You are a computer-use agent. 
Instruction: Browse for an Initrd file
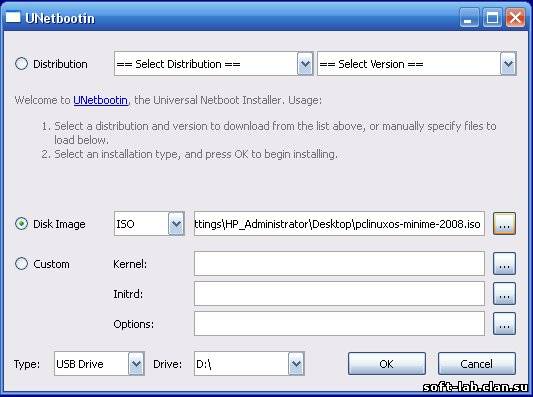pyautogui.click(x=504, y=293)
